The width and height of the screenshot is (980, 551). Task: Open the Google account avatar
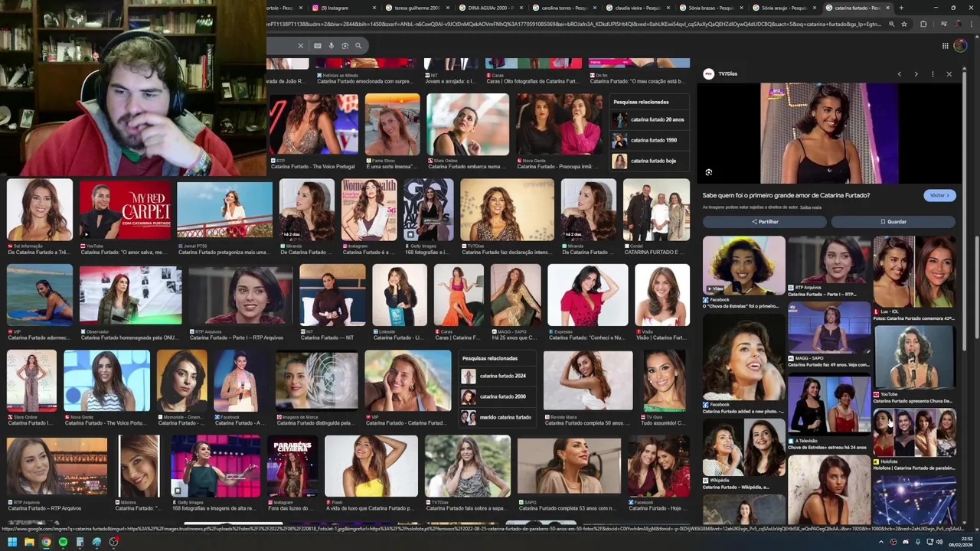click(x=960, y=46)
